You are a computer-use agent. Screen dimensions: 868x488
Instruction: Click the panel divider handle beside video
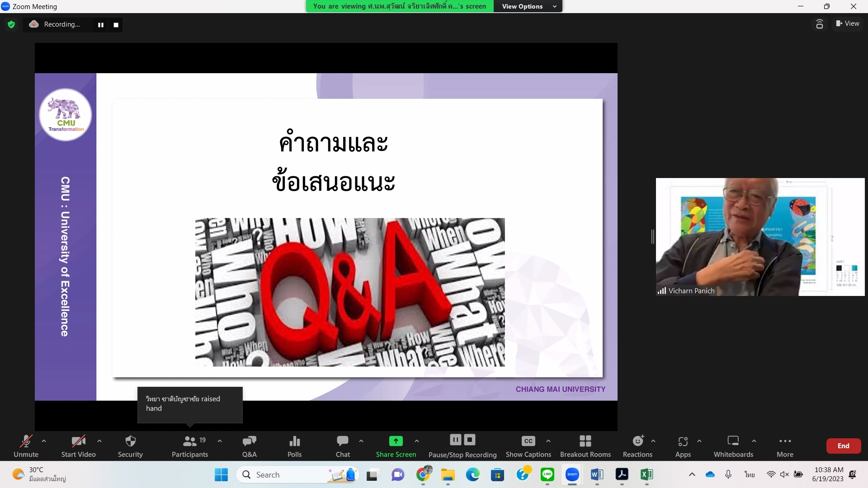pos(652,237)
